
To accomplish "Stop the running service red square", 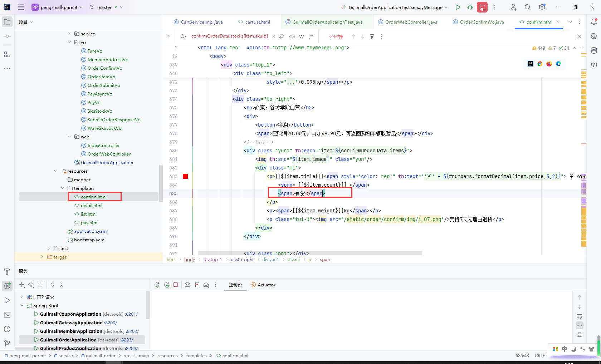I will click(x=176, y=285).
